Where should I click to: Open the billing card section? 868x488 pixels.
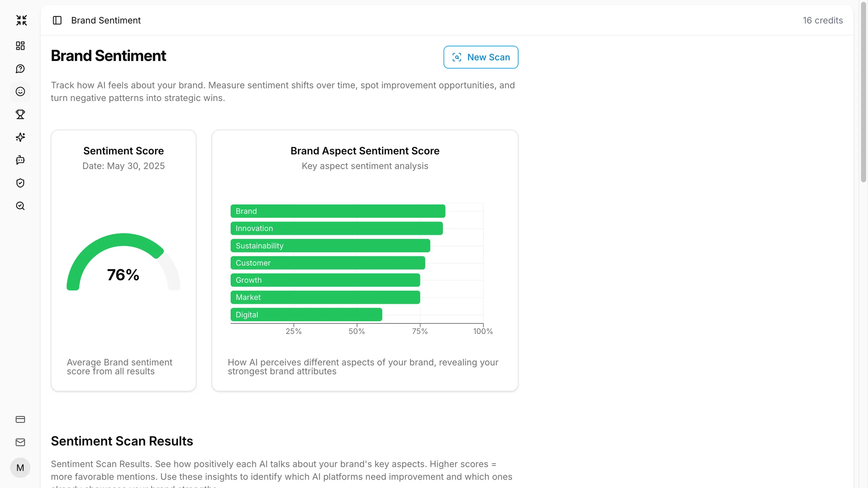pos(20,419)
